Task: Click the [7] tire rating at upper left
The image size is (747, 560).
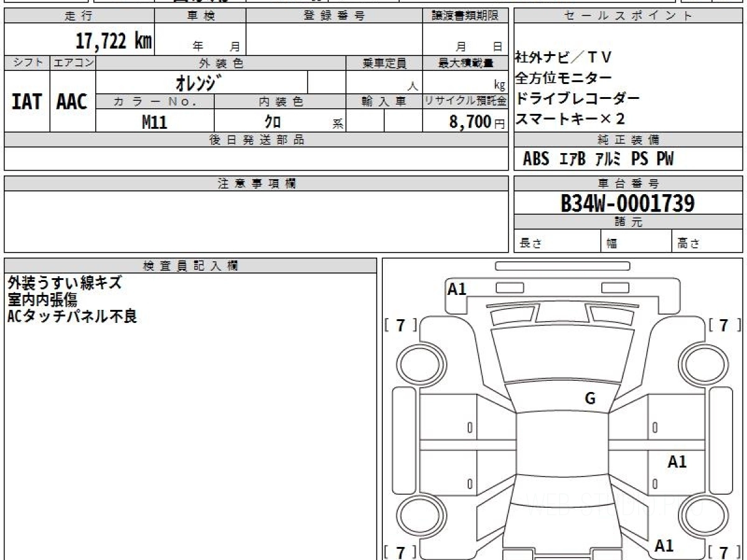Action: click(x=401, y=325)
